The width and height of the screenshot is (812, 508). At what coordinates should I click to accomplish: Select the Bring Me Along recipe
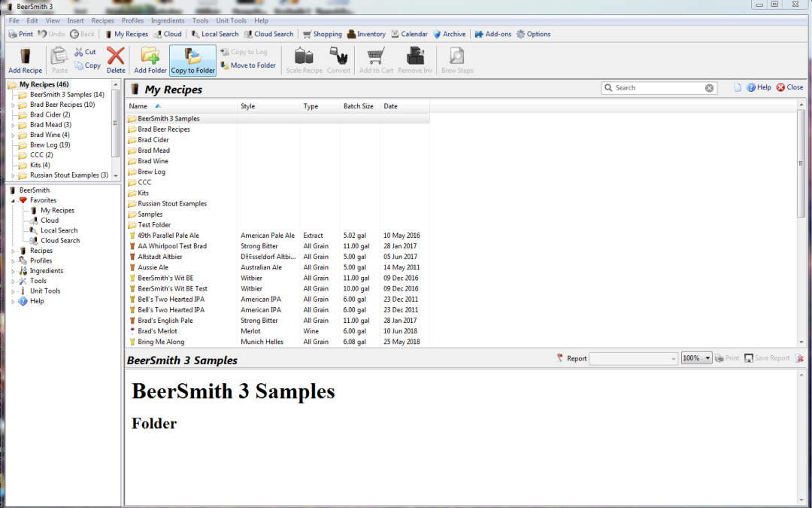[x=277, y=342]
